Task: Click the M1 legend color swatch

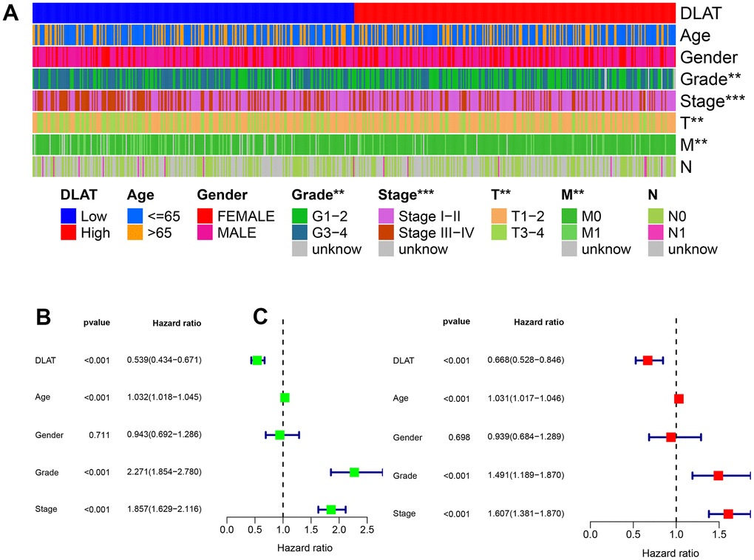Action: [571, 233]
